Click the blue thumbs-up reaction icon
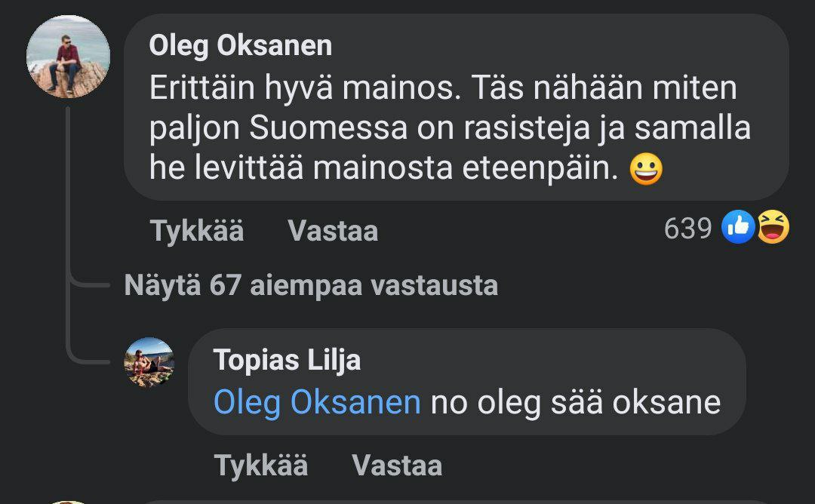Screen dimensions: 815x504 [739, 227]
